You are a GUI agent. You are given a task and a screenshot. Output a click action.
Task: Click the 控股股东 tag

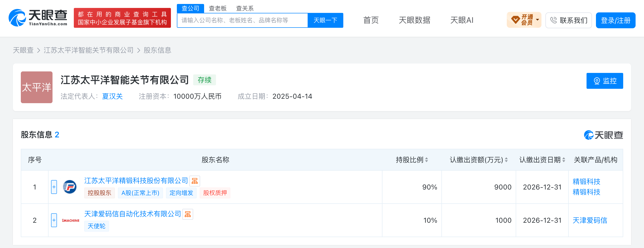100,193
